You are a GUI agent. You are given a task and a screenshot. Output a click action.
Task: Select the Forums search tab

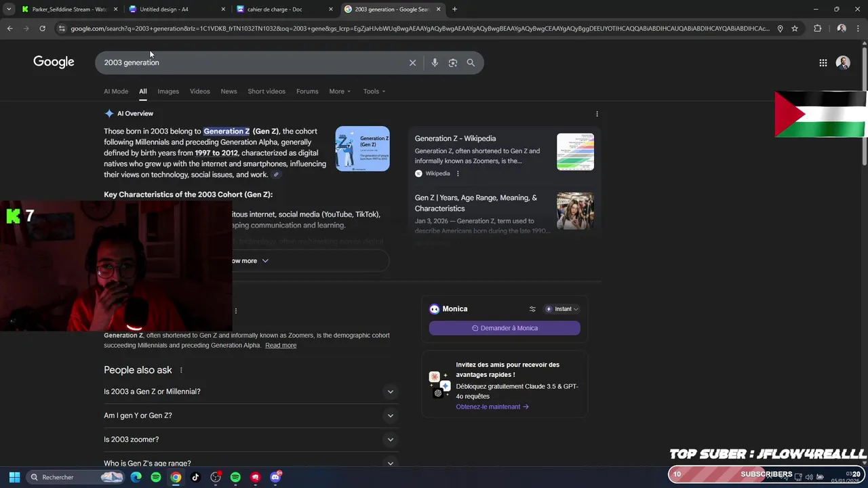point(307,91)
